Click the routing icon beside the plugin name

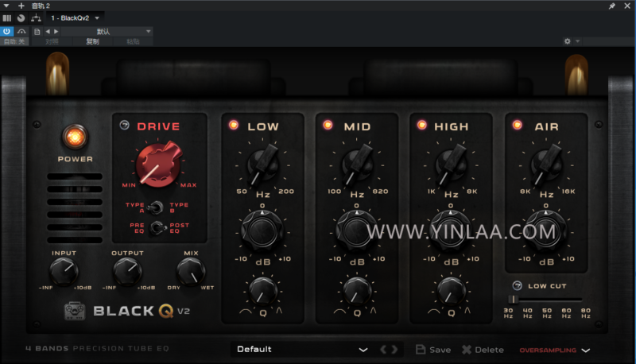(x=36, y=17)
